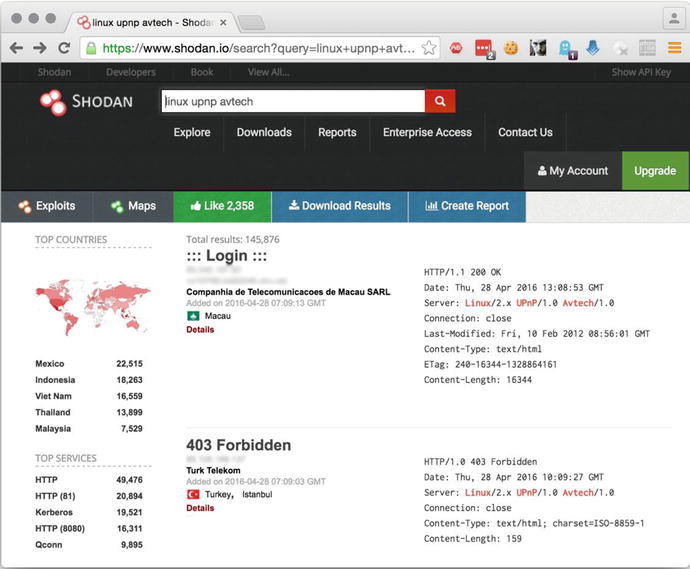Viewport: 690px width, 569px height.
Task: Filter by Kerberos service
Action: 54,513
